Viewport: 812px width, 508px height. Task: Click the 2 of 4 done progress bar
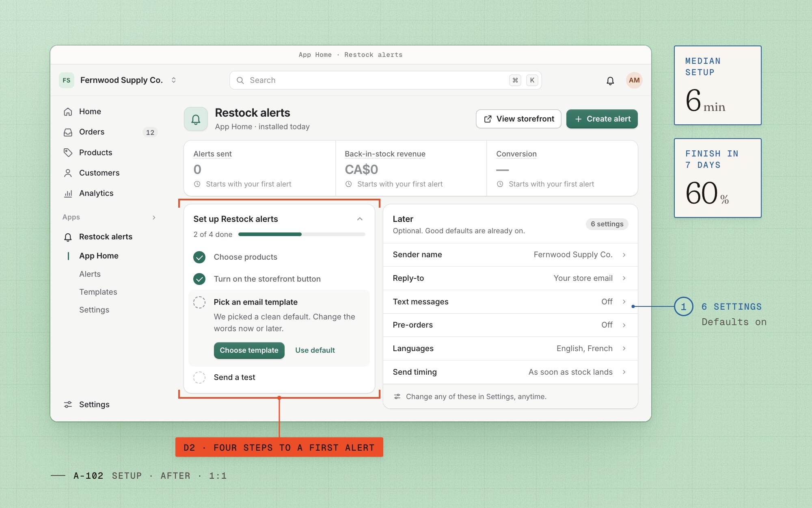302,234
